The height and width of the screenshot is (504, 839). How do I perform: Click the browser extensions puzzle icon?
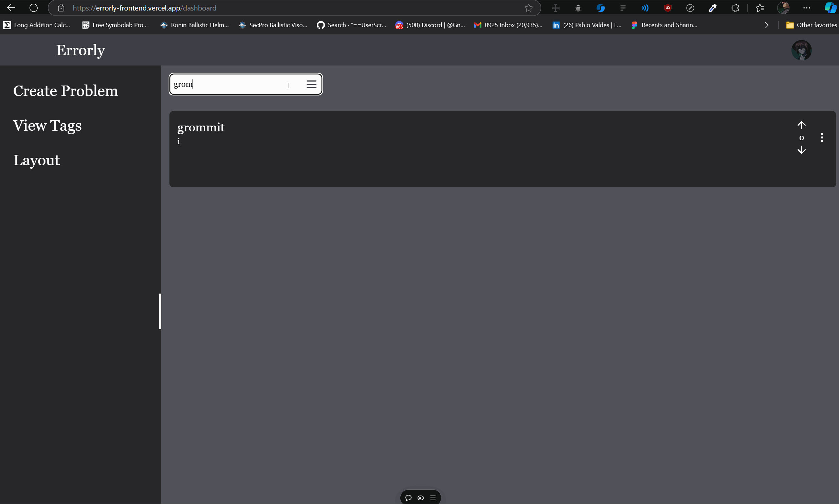click(x=735, y=7)
